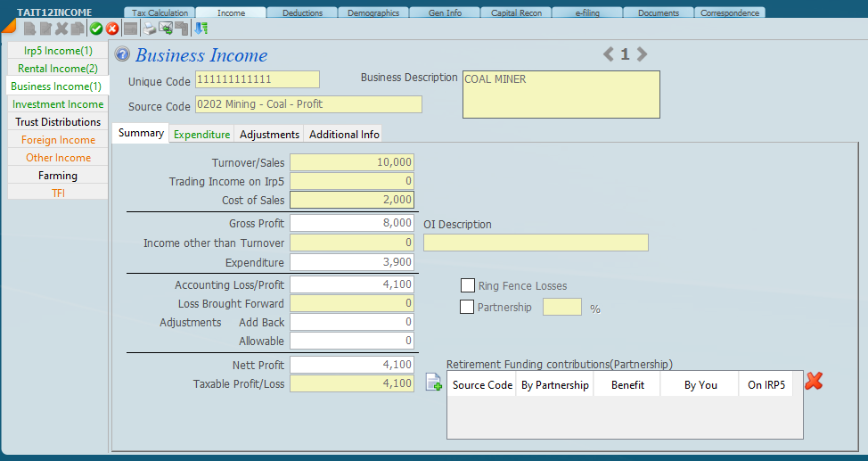This screenshot has width=868, height=461.
Task: Click the grey calculator toolbar icon
Action: (x=130, y=29)
